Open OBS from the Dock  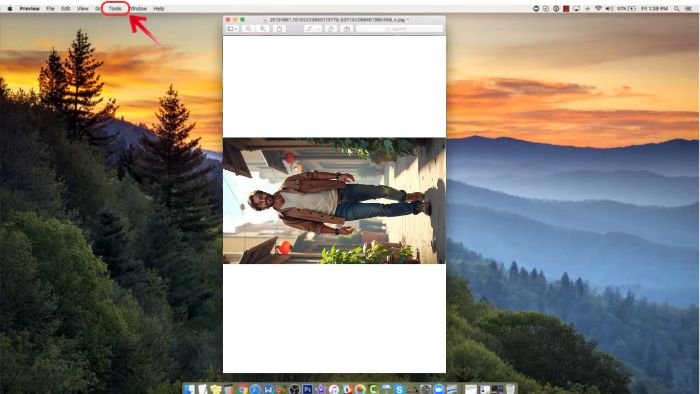pyautogui.click(x=294, y=389)
